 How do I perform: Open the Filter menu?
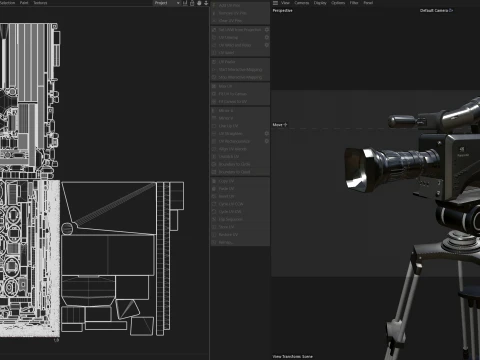354,3
